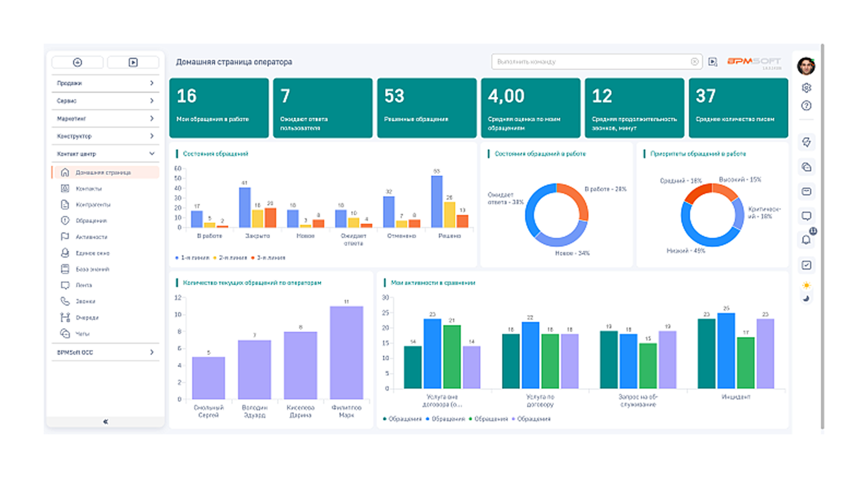Open the Среднее количество писем tile
This screenshot has height=478, width=868.
click(739, 108)
